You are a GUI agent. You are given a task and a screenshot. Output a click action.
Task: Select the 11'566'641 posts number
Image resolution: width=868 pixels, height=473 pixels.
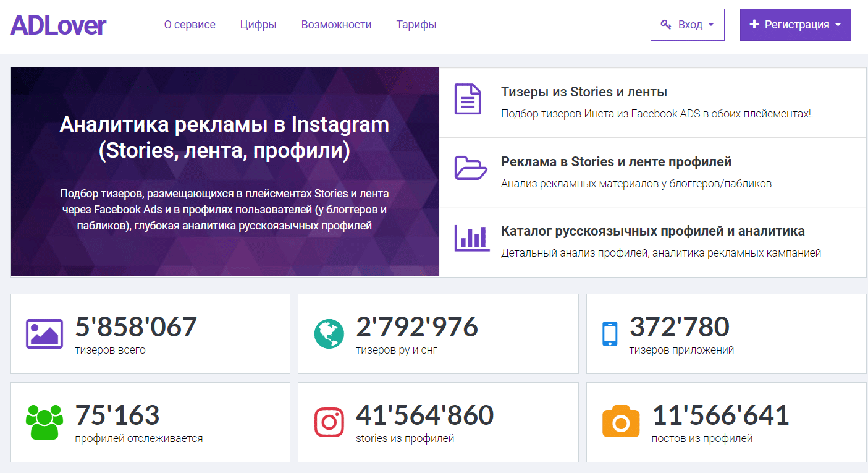pyautogui.click(x=720, y=415)
